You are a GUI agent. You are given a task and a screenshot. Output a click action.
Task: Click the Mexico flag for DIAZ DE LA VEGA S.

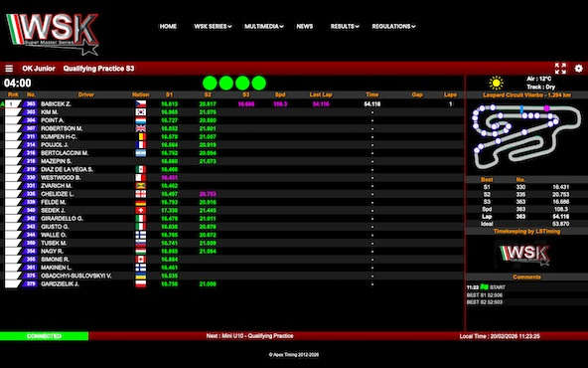141,169
